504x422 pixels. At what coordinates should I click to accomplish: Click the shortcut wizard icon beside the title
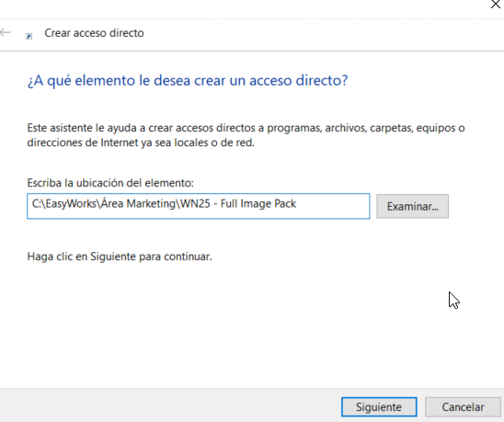[x=29, y=37]
